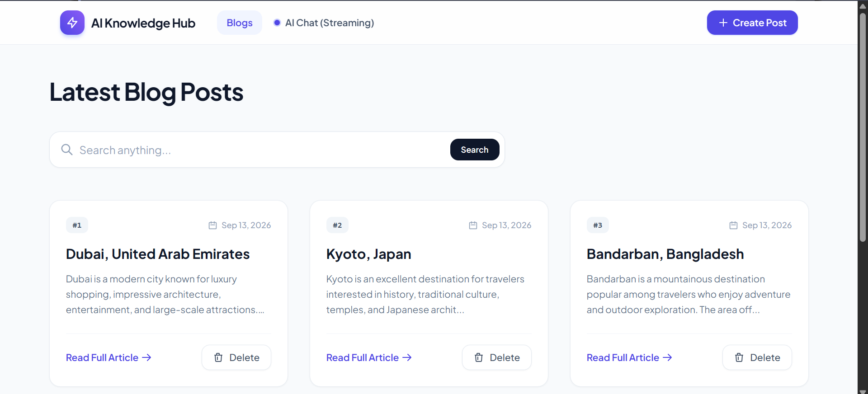The image size is (868, 394).
Task: Read full article about Dubai
Action: coord(108,357)
